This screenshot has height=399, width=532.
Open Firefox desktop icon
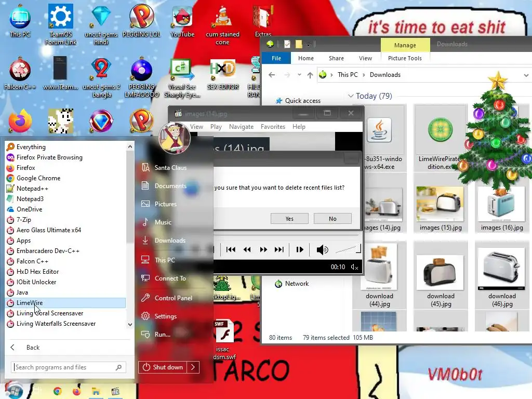[20, 121]
